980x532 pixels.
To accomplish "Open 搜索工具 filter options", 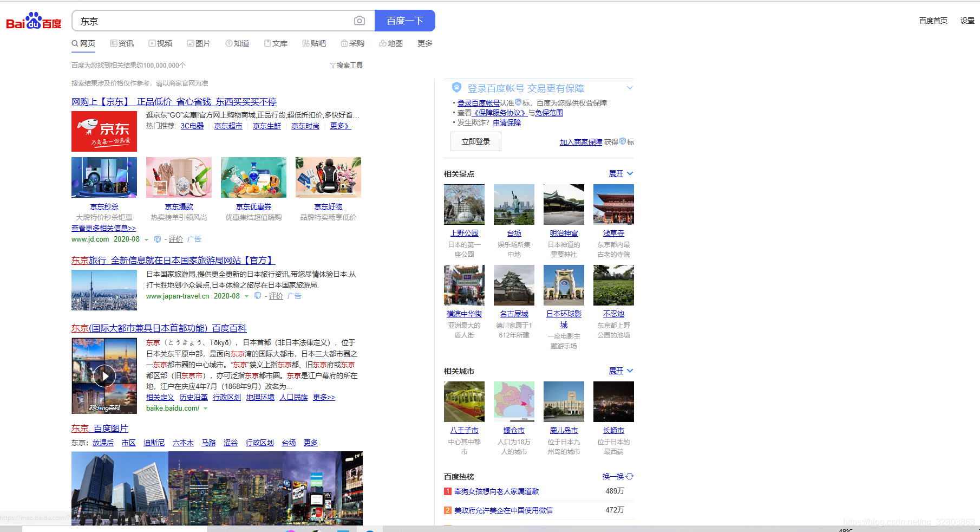I will pyautogui.click(x=347, y=65).
